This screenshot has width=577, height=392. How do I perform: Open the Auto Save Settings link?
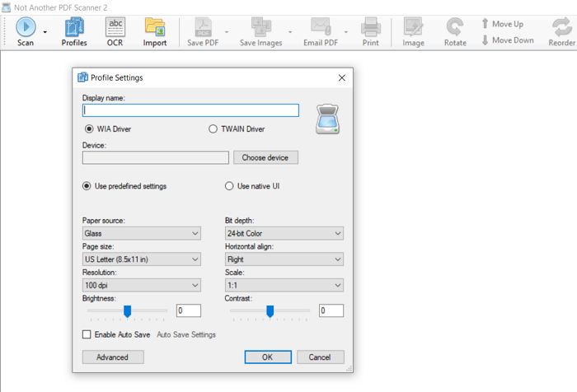186,334
